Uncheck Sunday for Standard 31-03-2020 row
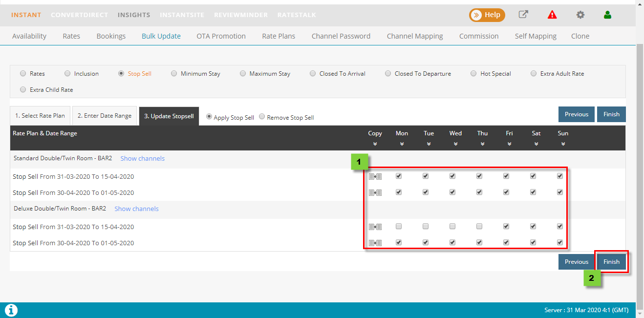 (x=560, y=176)
